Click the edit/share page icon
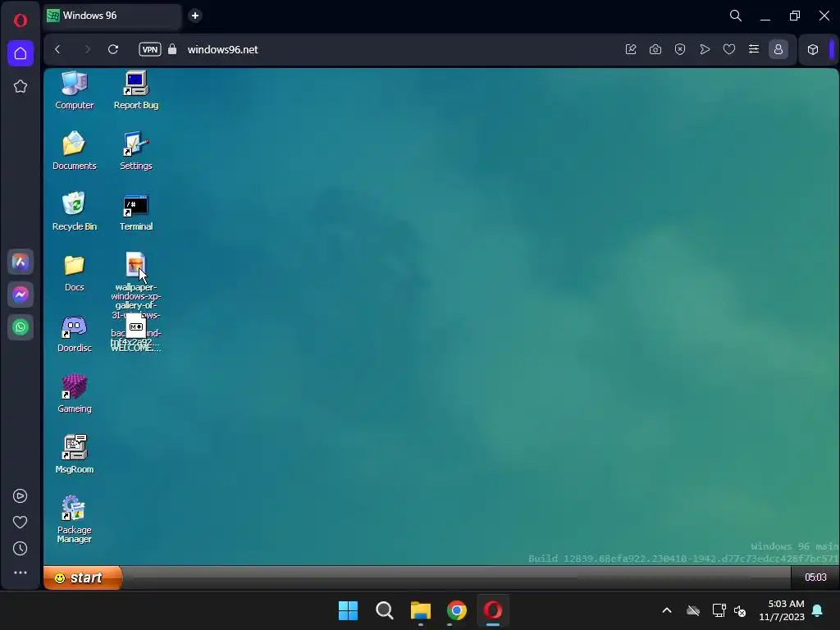 pyautogui.click(x=631, y=49)
